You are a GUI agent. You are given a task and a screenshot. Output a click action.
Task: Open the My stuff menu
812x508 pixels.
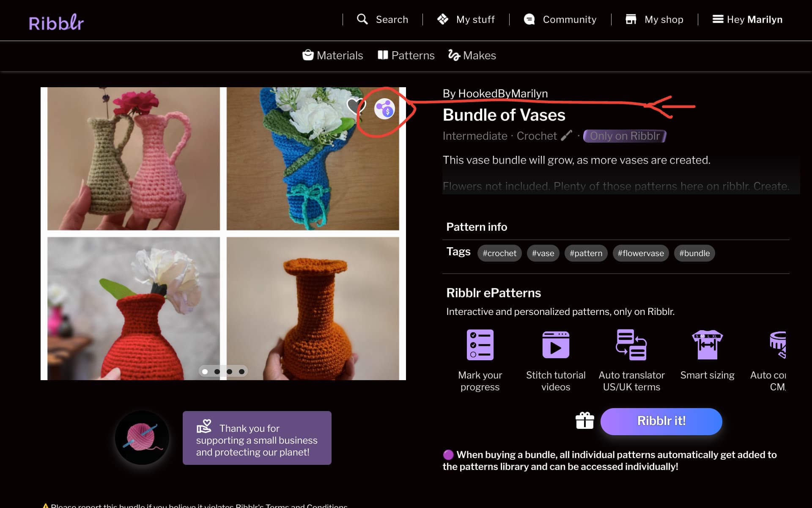pos(466,19)
